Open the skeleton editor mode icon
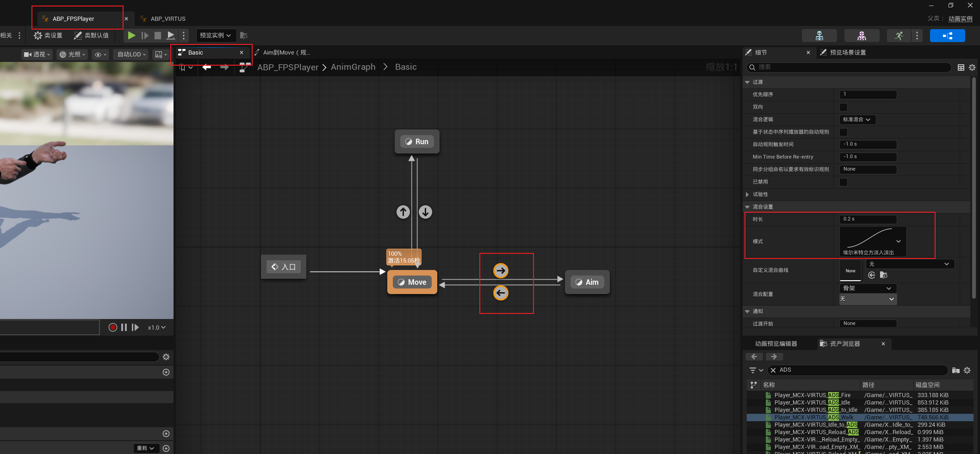Image resolution: width=980 pixels, height=454 pixels. 819,36
